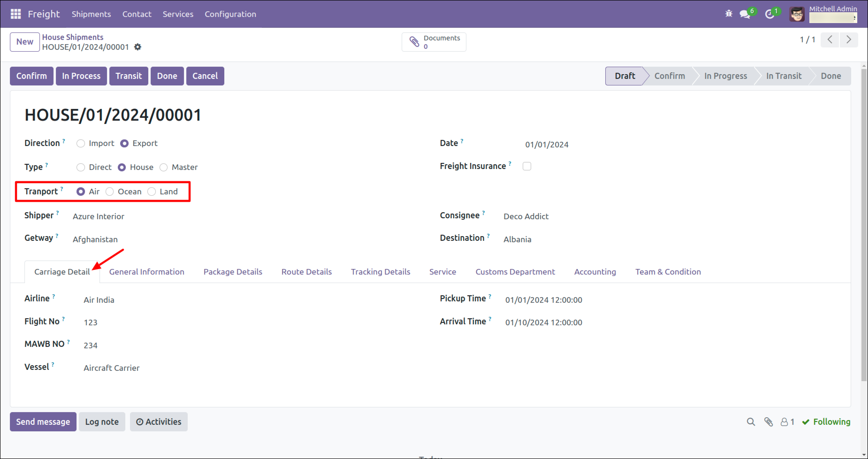Select Import direction radio
Viewport: 868px width, 459px height.
tap(81, 144)
